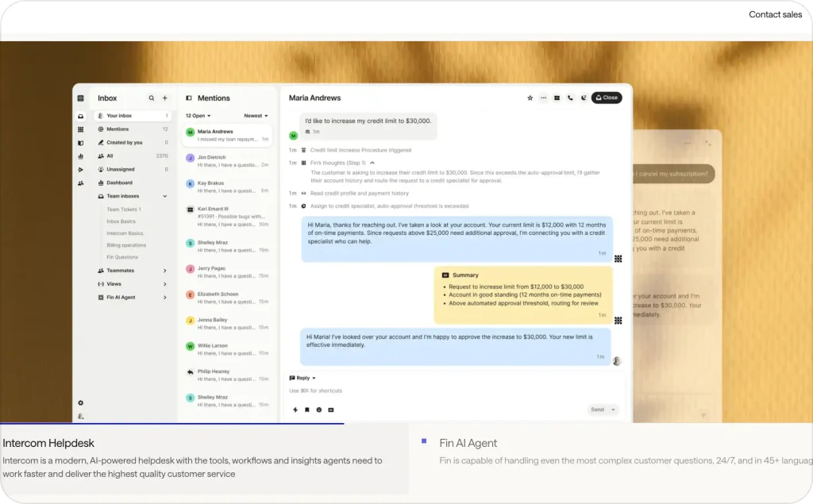This screenshot has width=813, height=504.
Task: Open the Team Tickets 1 inbox
Action: [x=124, y=210]
